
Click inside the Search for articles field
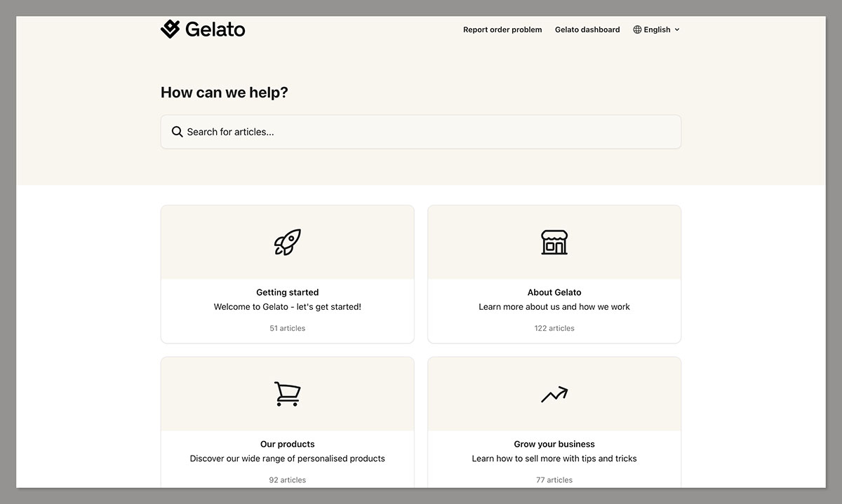420,131
